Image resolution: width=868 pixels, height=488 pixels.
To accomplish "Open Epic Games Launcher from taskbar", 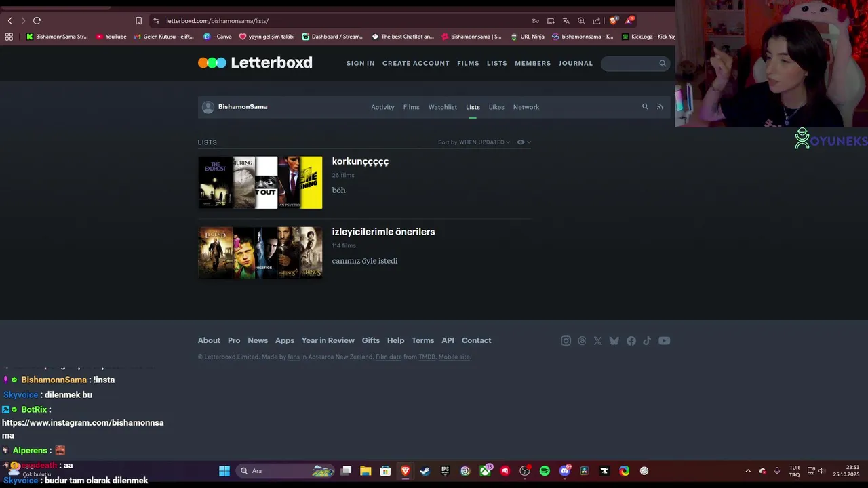I will [445, 471].
